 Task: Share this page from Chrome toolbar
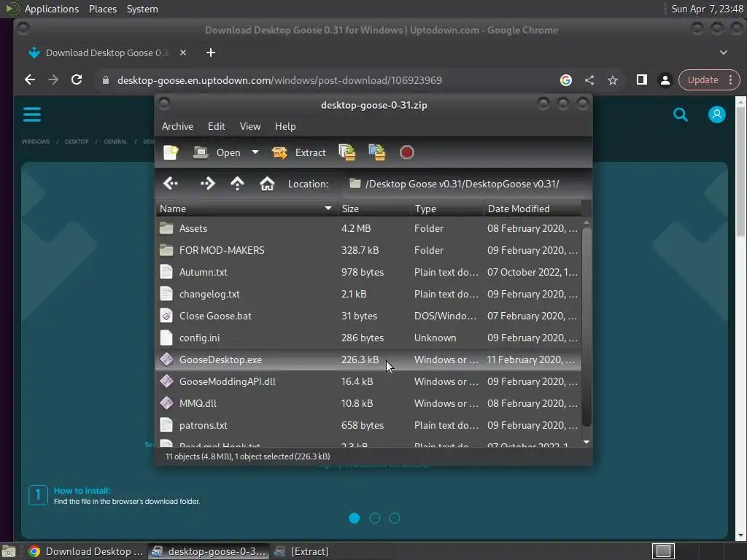(589, 80)
